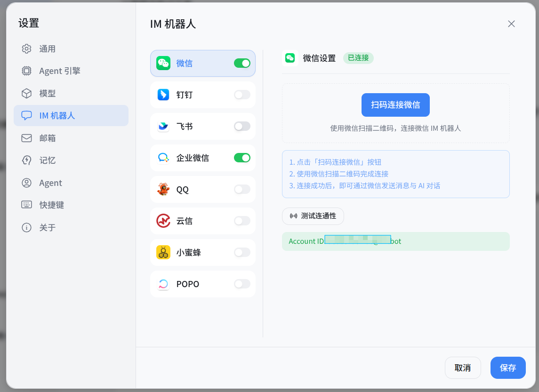
Task: Click the signal icon in 测试连通性 button
Action: (294, 216)
